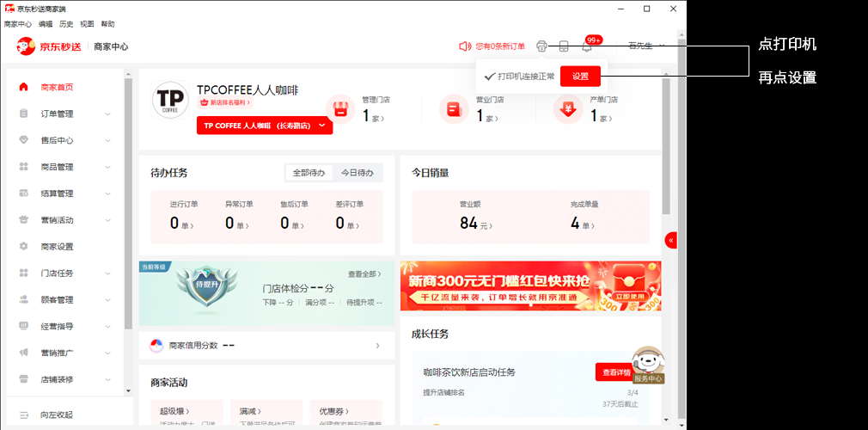Expand the 售后中心 sidebar chevron
Screen dimensions: 868x430
pyautogui.click(x=108, y=141)
